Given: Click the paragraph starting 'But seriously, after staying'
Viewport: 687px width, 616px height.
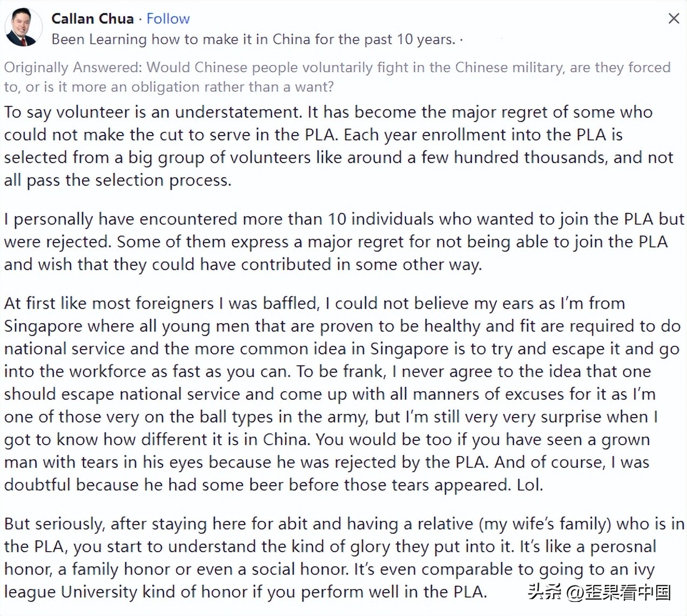Looking at the screenshot, I should point(343,558).
